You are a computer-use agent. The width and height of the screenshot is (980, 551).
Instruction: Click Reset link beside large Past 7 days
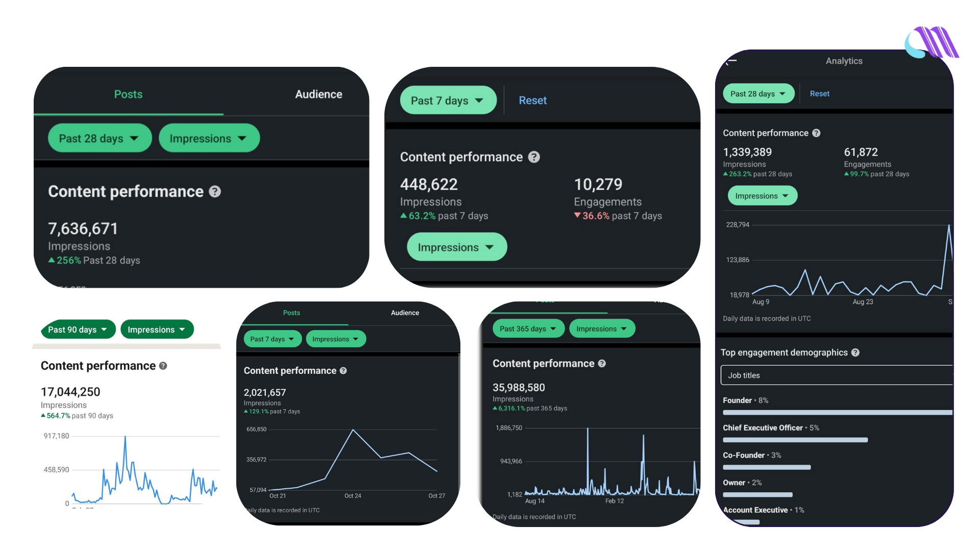pyautogui.click(x=532, y=101)
